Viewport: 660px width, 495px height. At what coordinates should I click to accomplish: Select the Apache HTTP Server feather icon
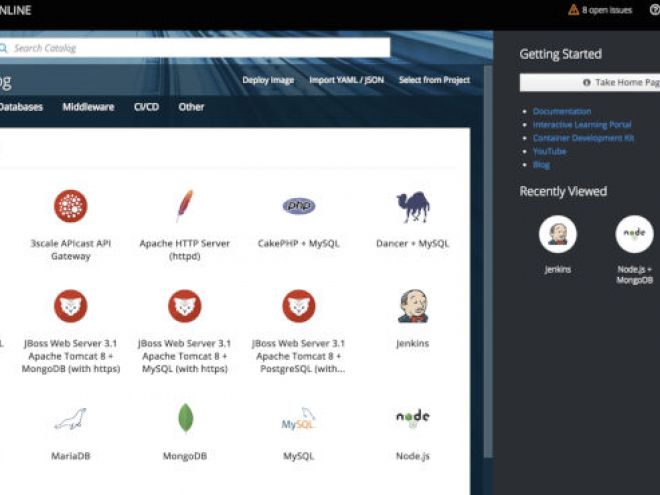coord(185,206)
